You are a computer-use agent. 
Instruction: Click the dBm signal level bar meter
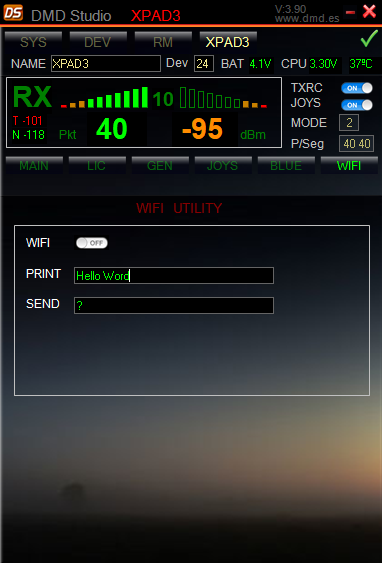[x=223, y=98]
